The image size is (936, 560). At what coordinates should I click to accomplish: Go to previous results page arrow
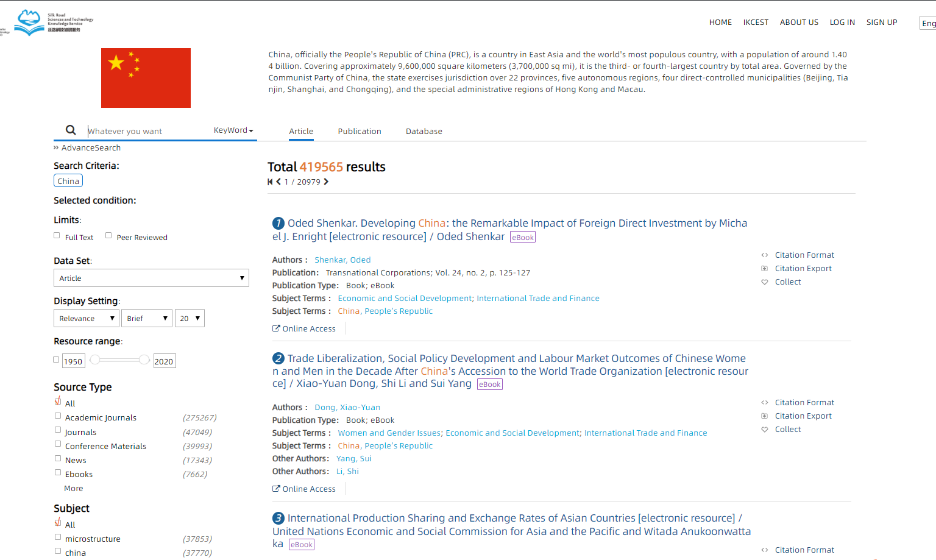278,182
